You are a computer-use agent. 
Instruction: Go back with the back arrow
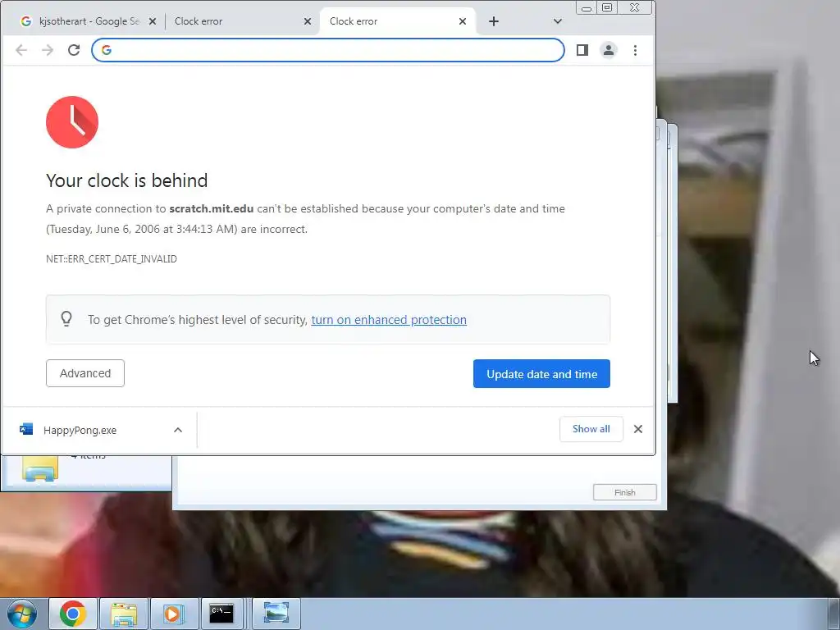click(21, 50)
